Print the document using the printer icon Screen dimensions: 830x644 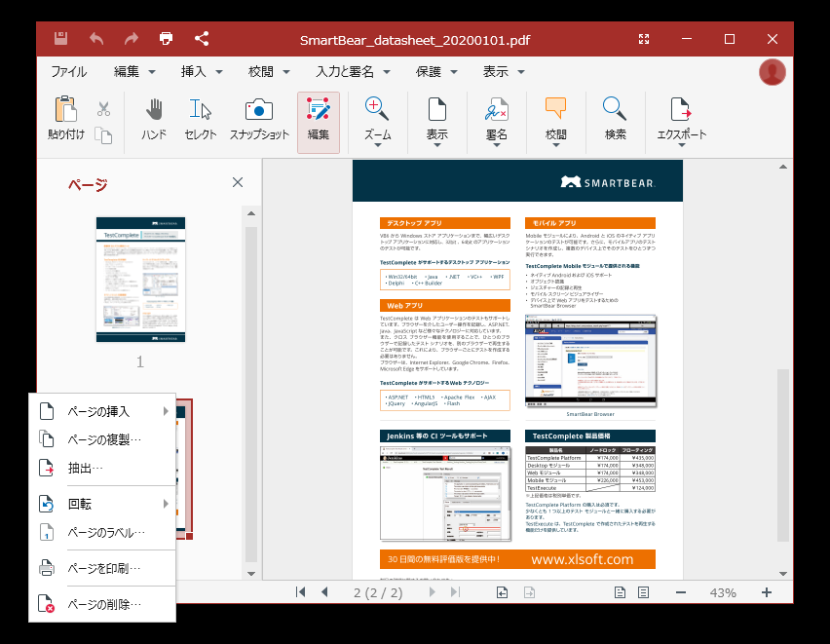tap(167, 39)
